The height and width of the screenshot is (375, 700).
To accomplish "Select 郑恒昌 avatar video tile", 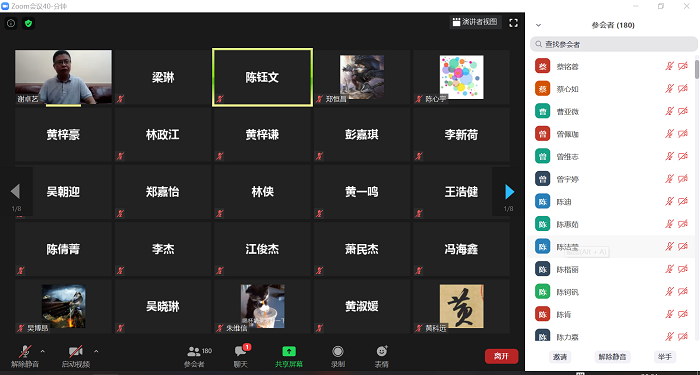I will [362, 77].
